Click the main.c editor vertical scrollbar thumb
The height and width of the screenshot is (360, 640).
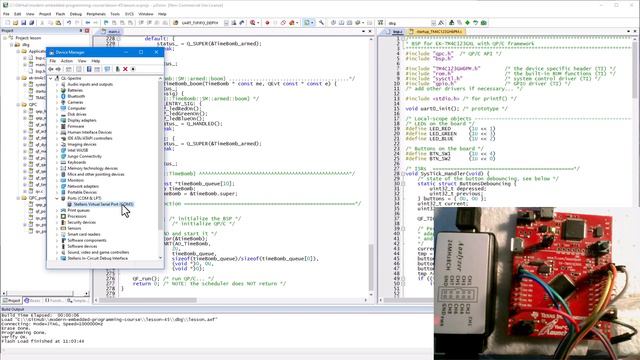pyautogui.click(x=371, y=267)
